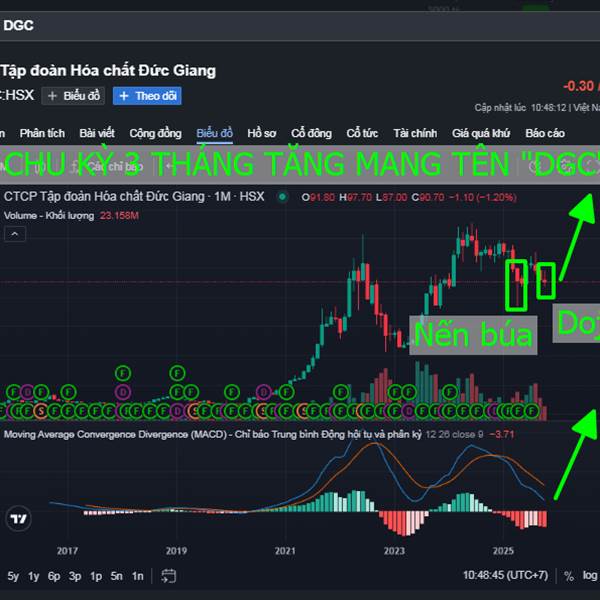Open the go-to-date calendar icon
Image resolution: width=600 pixels, height=600 pixels.
168,576
